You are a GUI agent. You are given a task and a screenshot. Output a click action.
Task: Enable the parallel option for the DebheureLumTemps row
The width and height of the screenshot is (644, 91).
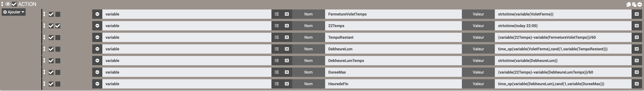click(x=58, y=61)
